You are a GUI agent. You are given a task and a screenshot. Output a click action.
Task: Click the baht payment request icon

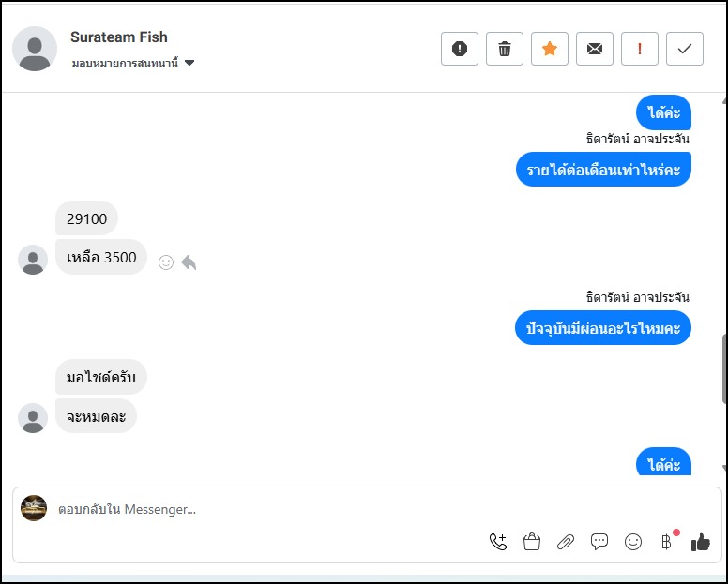click(x=666, y=541)
